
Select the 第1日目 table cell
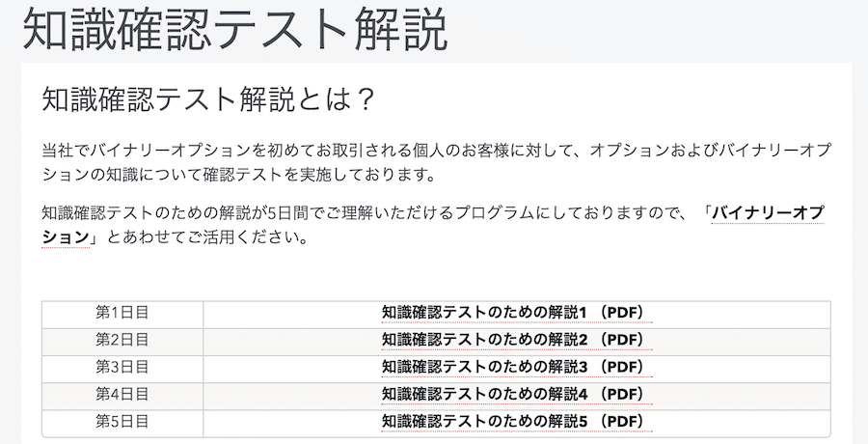point(122,313)
